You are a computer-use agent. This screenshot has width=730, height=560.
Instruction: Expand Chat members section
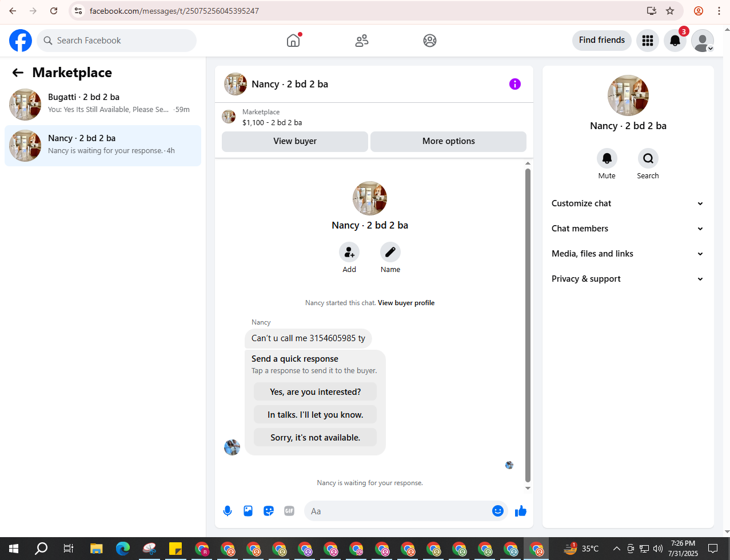click(x=627, y=229)
